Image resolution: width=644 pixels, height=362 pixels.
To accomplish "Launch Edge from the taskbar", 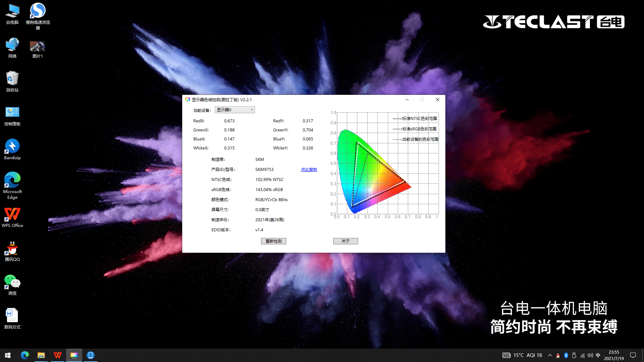I will pyautogui.click(x=25, y=355).
